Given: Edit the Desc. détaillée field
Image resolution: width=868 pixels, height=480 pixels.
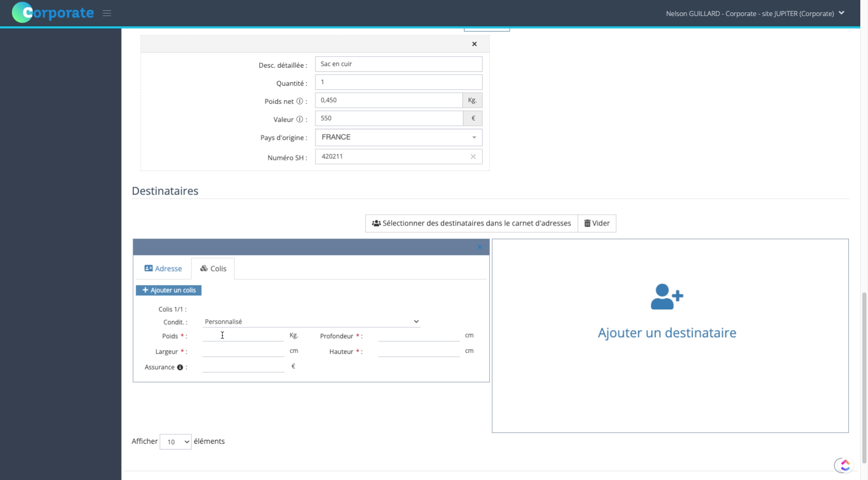Looking at the screenshot, I should click(398, 64).
